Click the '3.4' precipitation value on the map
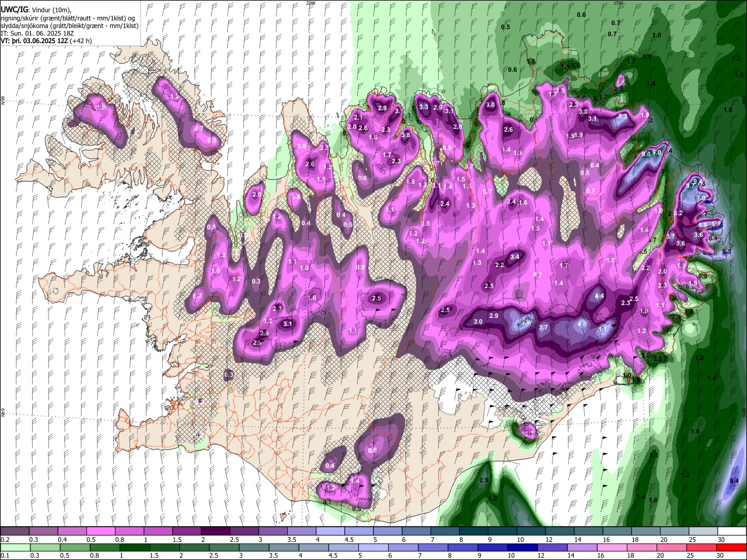747x560 pixels. tap(515, 257)
